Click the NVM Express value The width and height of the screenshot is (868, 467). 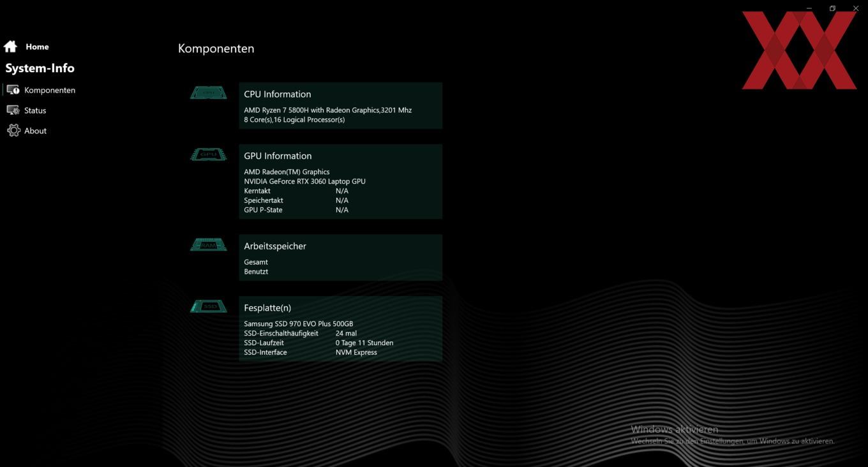(356, 352)
